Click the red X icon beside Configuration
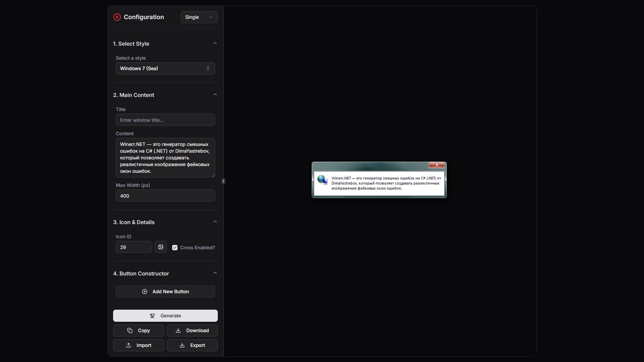Image resolution: width=644 pixels, height=362 pixels. pos(117,17)
